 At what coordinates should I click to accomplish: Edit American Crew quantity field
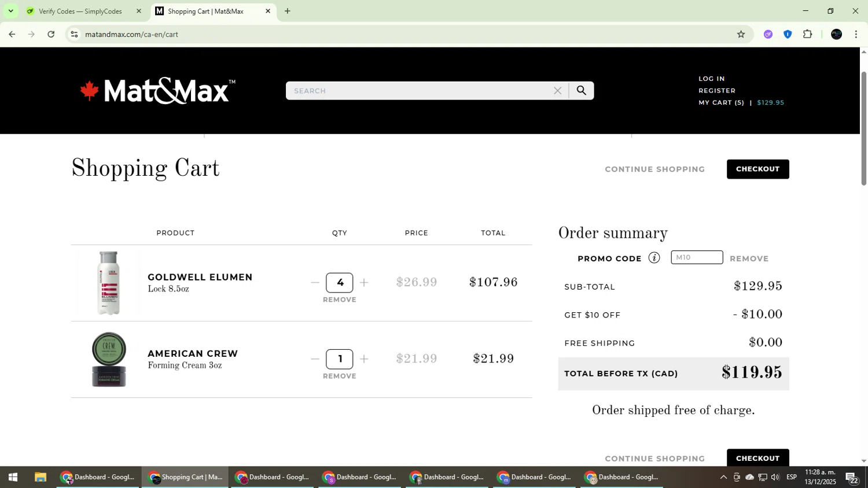(x=340, y=359)
